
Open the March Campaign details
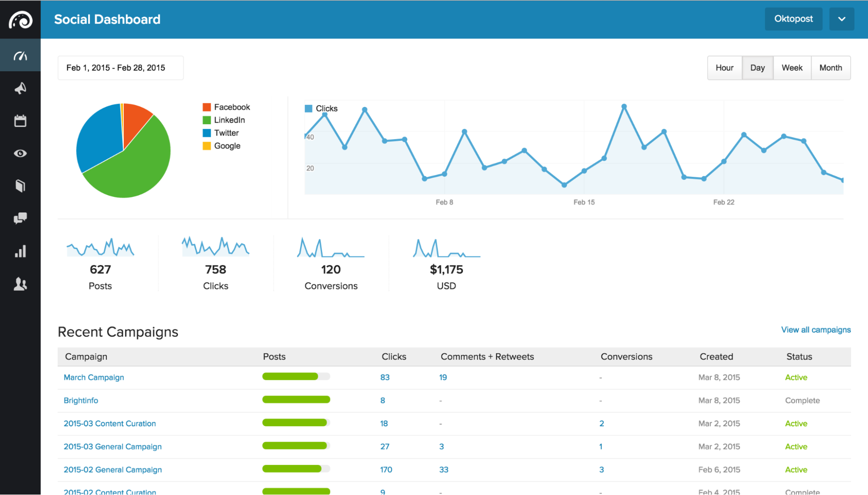[x=94, y=376]
